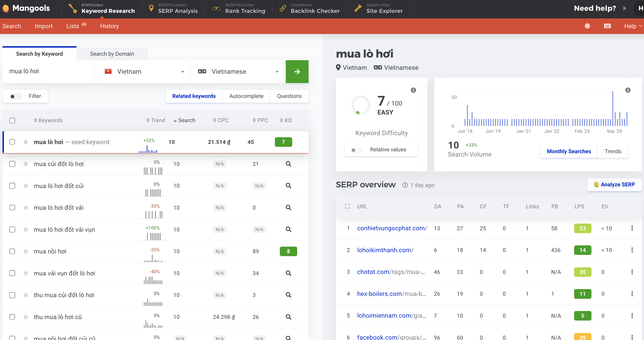Open the hex-boilers.com result link

click(391, 294)
